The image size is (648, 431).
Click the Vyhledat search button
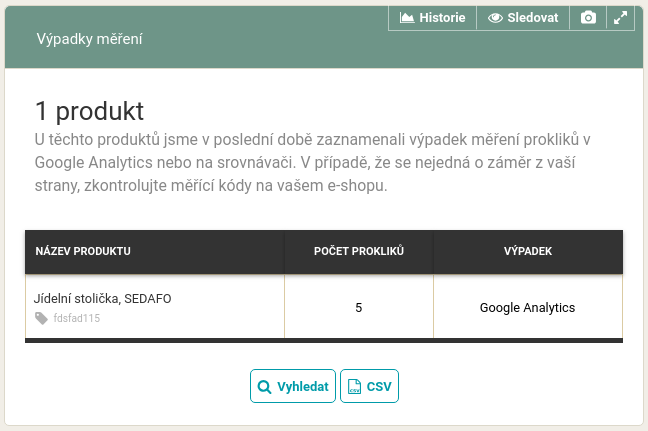point(292,386)
